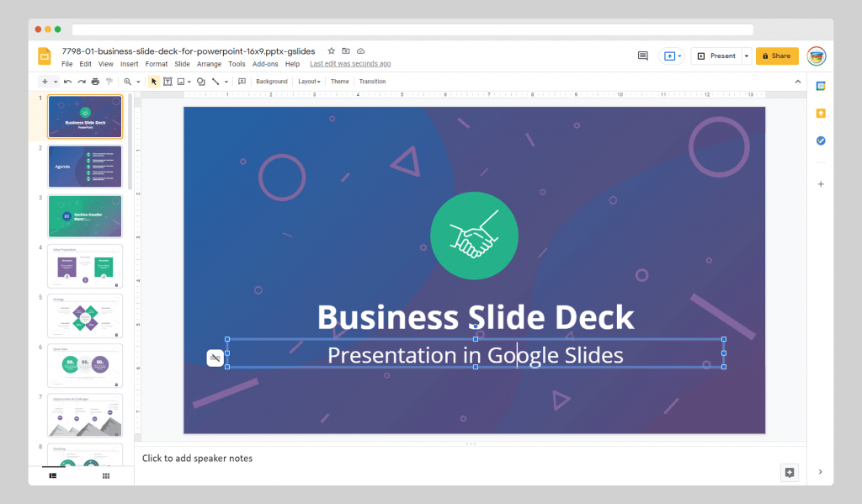This screenshot has height=504, width=862.
Task: Click the new slide plus button
Action: (x=45, y=82)
